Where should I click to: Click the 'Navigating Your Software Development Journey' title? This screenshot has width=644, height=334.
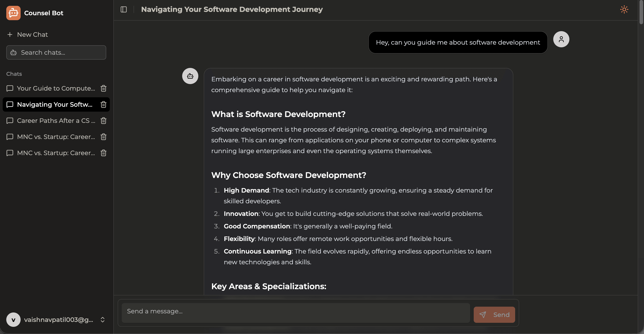(231, 9)
